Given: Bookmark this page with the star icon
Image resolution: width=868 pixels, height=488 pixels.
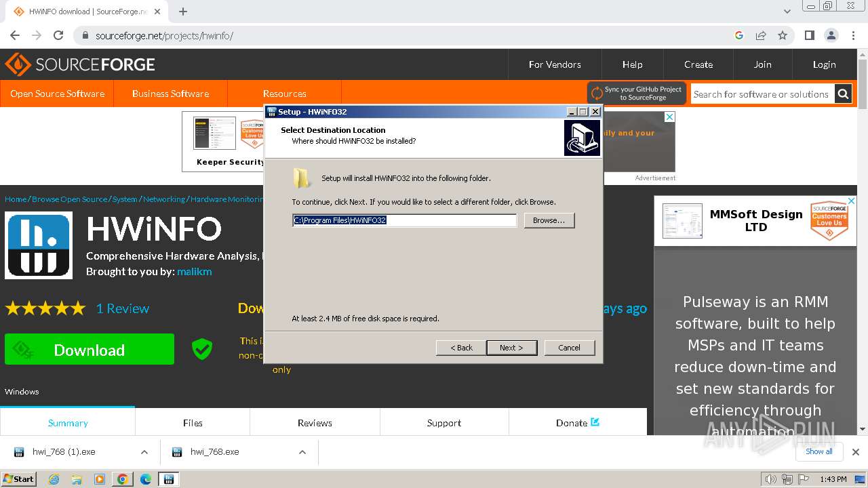Looking at the screenshot, I should (x=783, y=35).
